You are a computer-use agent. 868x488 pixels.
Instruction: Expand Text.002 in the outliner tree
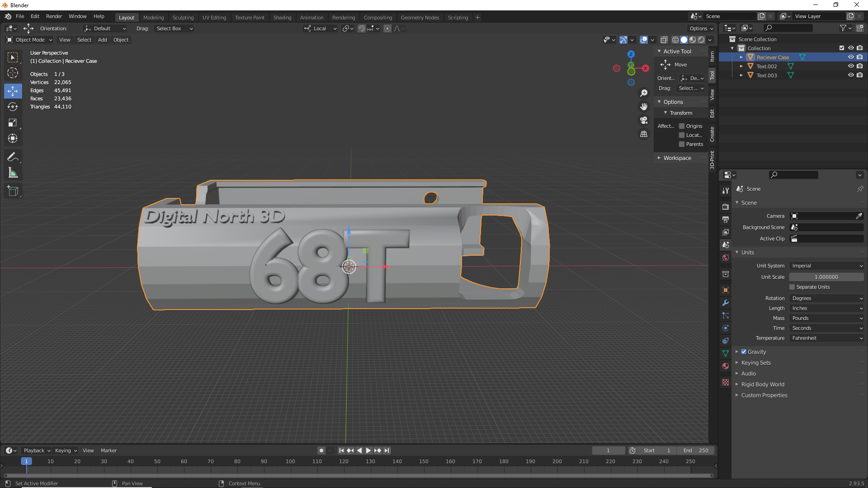click(x=741, y=66)
